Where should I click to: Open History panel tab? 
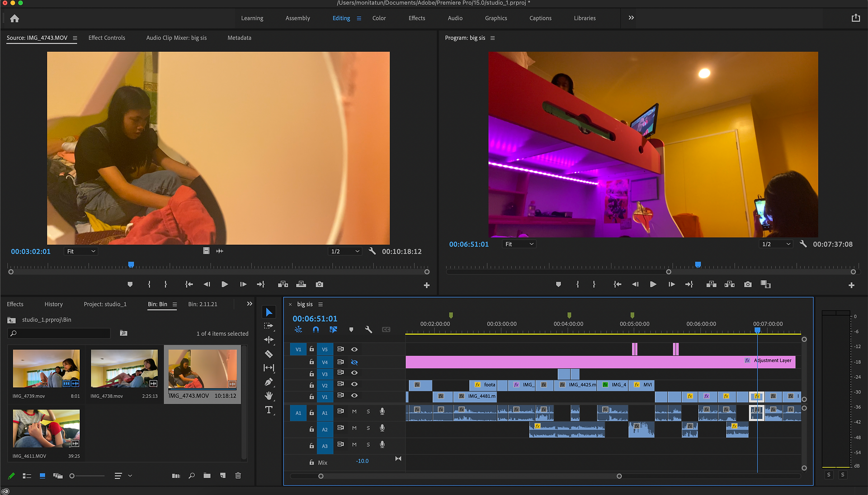point(53,304)
